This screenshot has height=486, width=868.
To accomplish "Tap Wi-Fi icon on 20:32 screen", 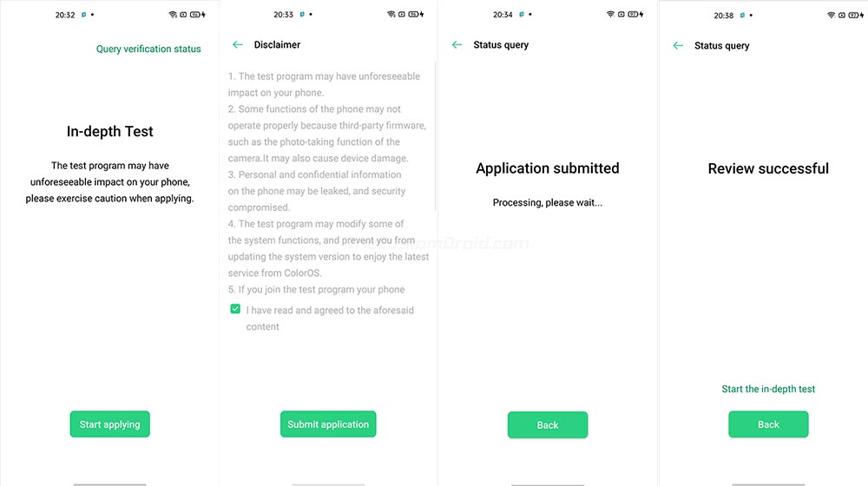I will (173, 15).
